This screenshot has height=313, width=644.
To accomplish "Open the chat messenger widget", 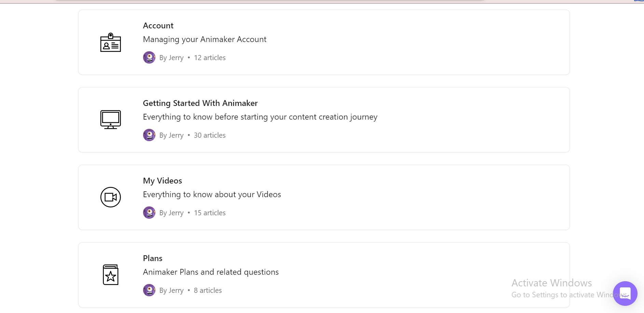I will [x=625, y=293].
